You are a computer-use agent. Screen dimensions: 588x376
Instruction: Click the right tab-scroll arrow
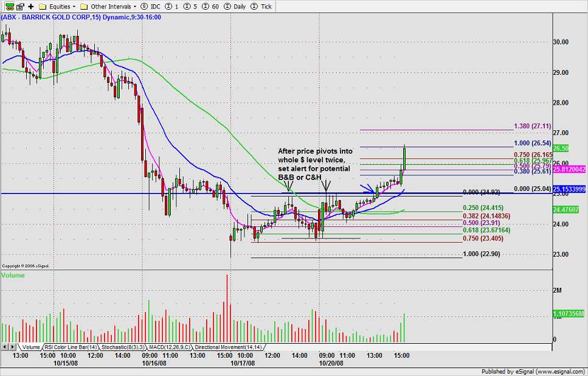pyautogui.click(x=12, y=347)
